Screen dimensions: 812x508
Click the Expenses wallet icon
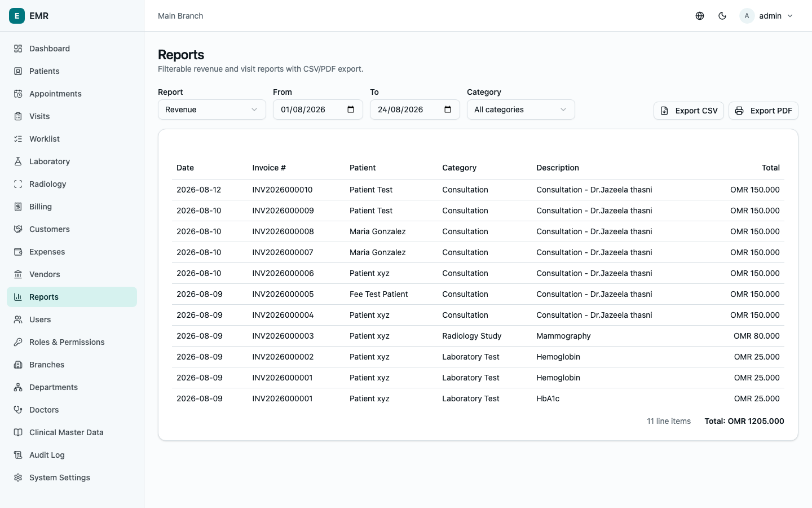(18, 252)
